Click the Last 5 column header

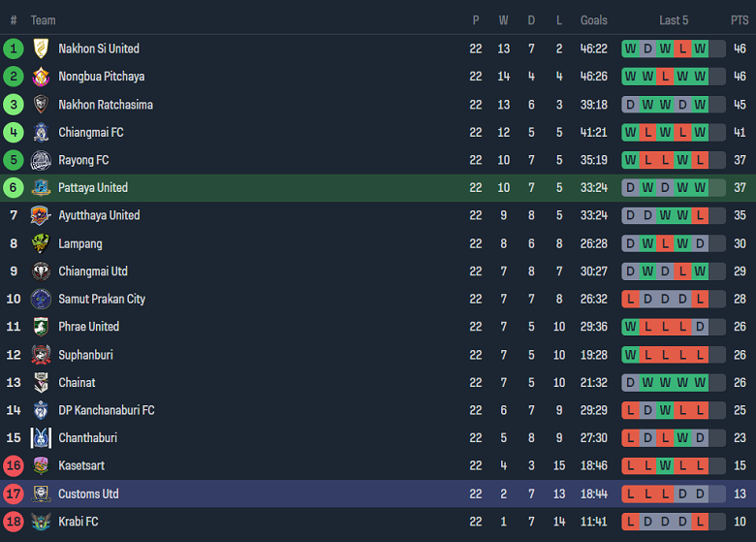pos(674,20)
